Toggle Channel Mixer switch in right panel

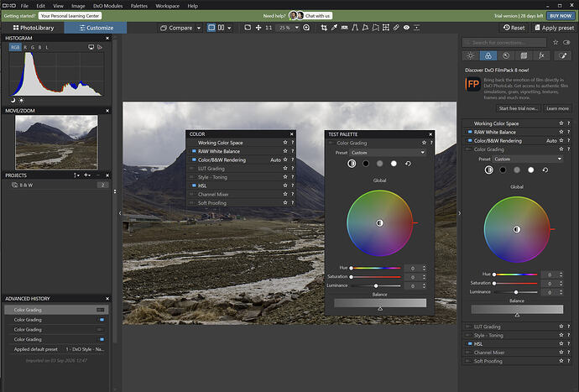(x=469, y=353)
